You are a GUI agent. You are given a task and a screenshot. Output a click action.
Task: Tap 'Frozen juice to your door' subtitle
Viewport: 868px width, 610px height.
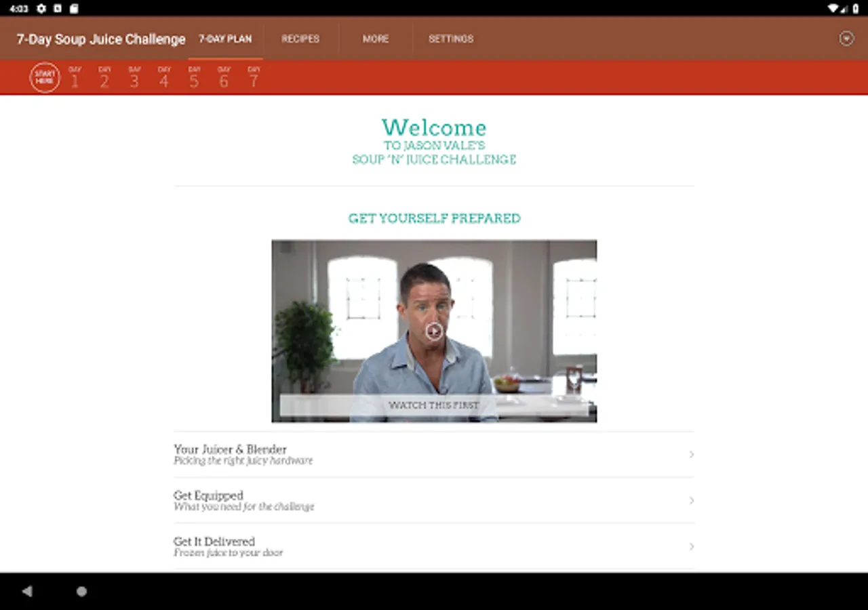[229, 553]
